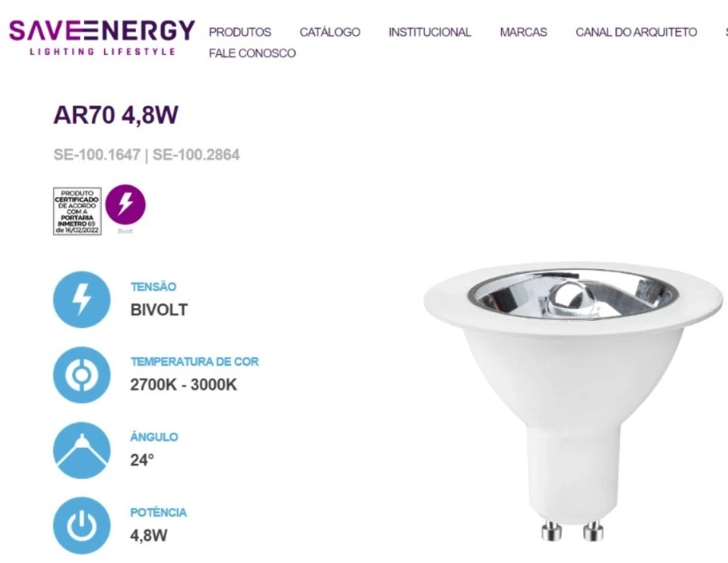The height and width of the screenshot is (563, 728).
Task: Go to the Institucional page
Action: click(x=430, y=32)
